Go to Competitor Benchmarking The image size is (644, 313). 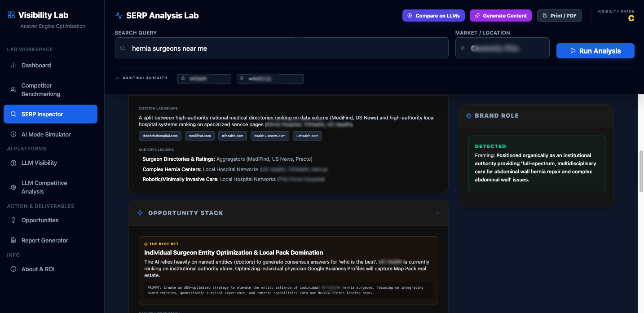(50, 90)
